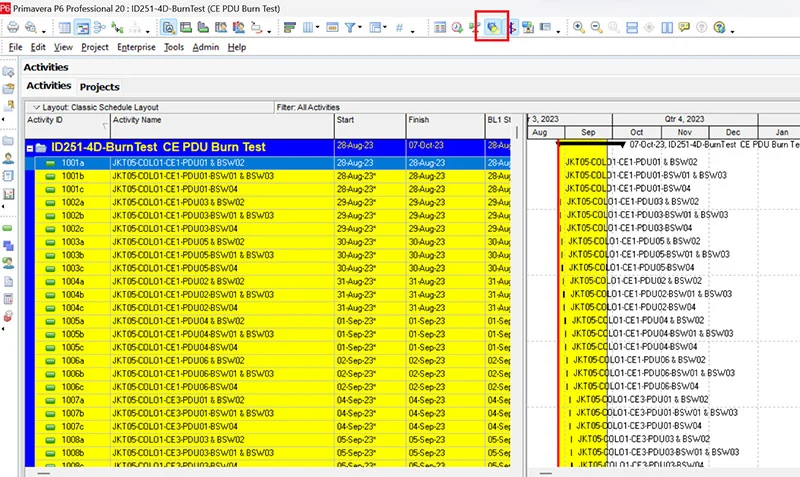
Task: Click the Admin menu
Action: point(206,47)
